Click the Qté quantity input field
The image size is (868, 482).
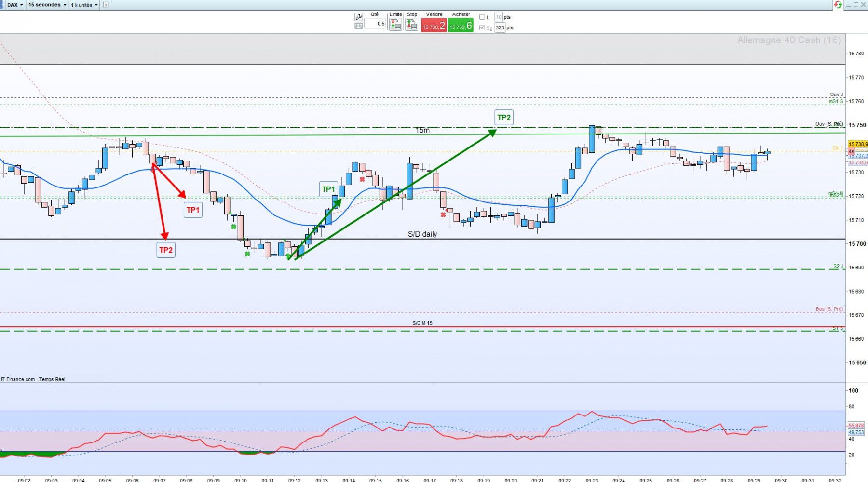[x=375, y=24]
